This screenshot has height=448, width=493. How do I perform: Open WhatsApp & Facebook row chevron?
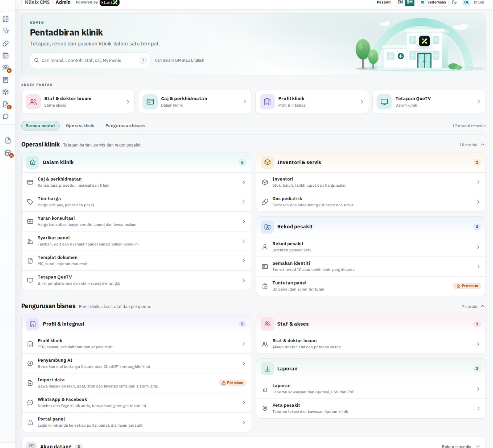pyautogui.click(x=244, y=403)
